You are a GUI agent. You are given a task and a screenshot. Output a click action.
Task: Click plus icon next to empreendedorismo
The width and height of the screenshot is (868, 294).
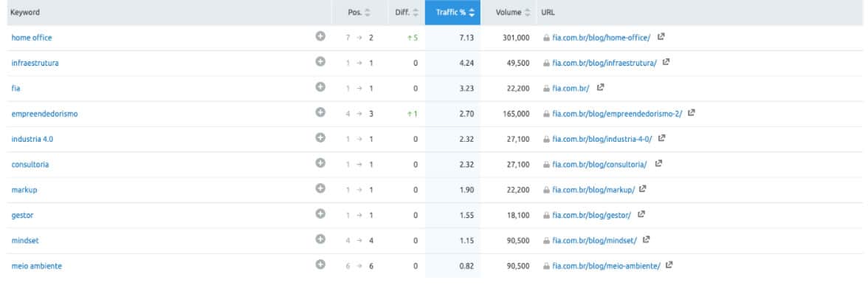(320, 112)
